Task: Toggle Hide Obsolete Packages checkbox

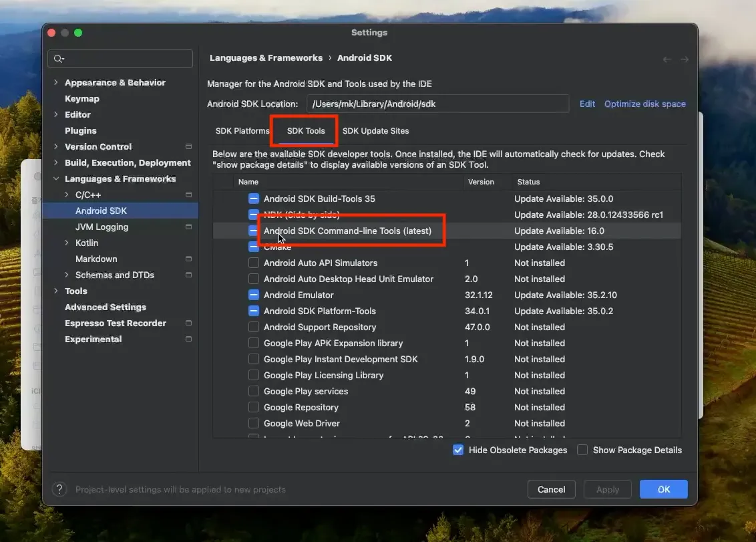Action: 458,450
